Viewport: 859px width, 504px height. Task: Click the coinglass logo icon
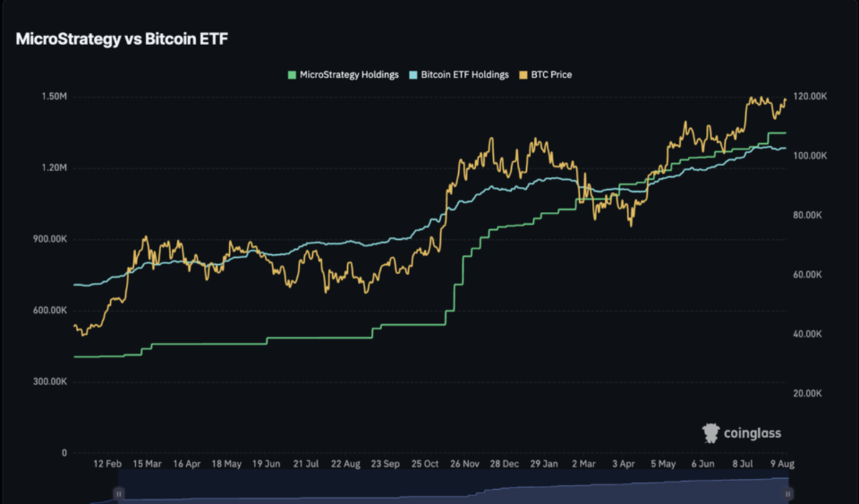(709, 432)
